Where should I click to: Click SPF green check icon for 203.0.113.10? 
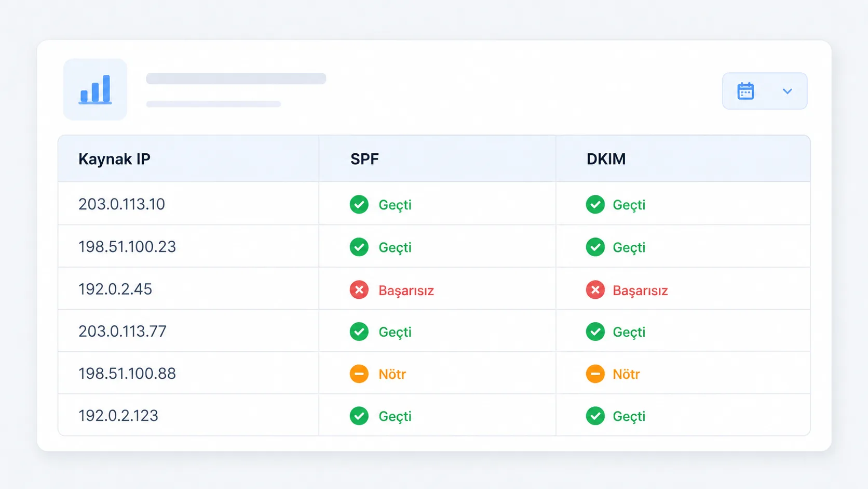[359, 205]
